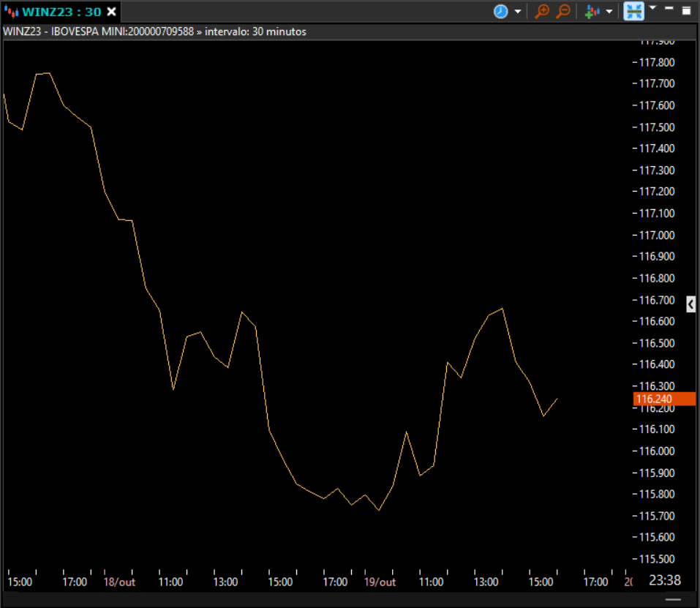This screenshot has width=700, height=608.
Task: Click the 116.240 current price label
Action: point(664,399)
